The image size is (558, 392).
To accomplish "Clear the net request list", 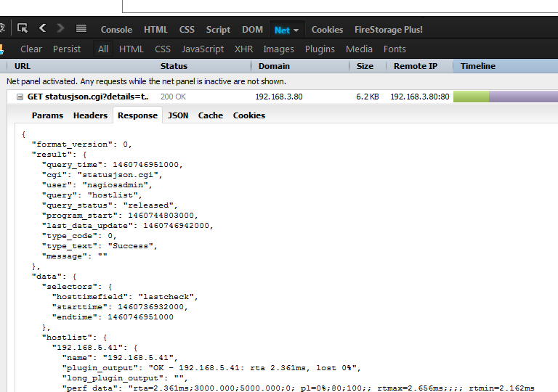I will 31,49.
